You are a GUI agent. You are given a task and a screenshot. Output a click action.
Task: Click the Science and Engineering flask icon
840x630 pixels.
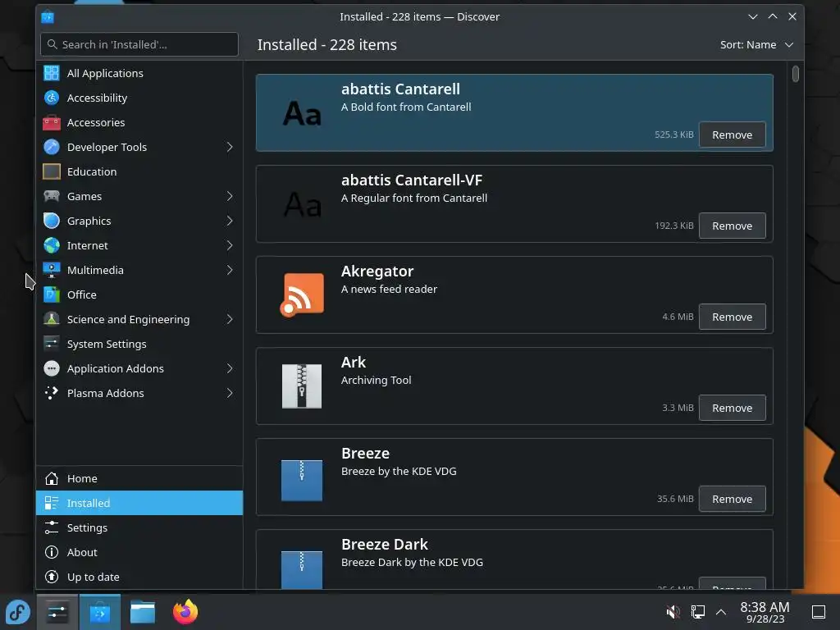(52, 319)
